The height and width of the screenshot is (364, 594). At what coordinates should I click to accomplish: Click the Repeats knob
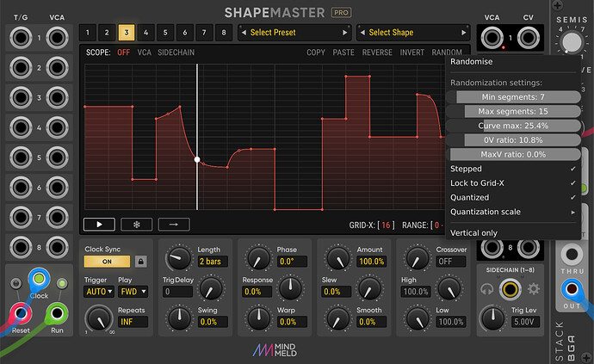tap(98, 319)
